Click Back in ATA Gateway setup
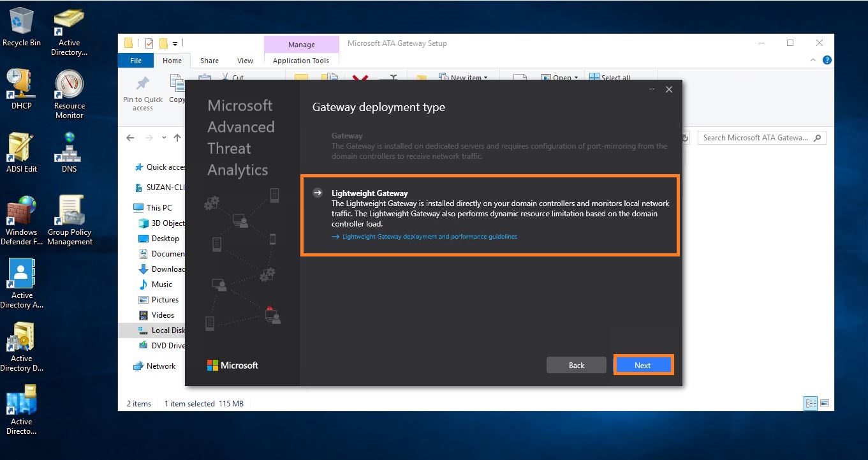This screenshot has width=868, height=460. [x=577, y=365]
